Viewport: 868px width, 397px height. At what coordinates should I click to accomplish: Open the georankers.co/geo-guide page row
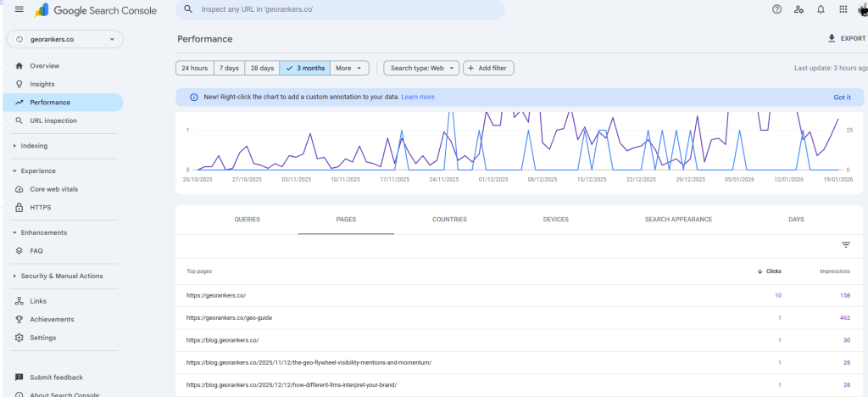click(520, 318)
